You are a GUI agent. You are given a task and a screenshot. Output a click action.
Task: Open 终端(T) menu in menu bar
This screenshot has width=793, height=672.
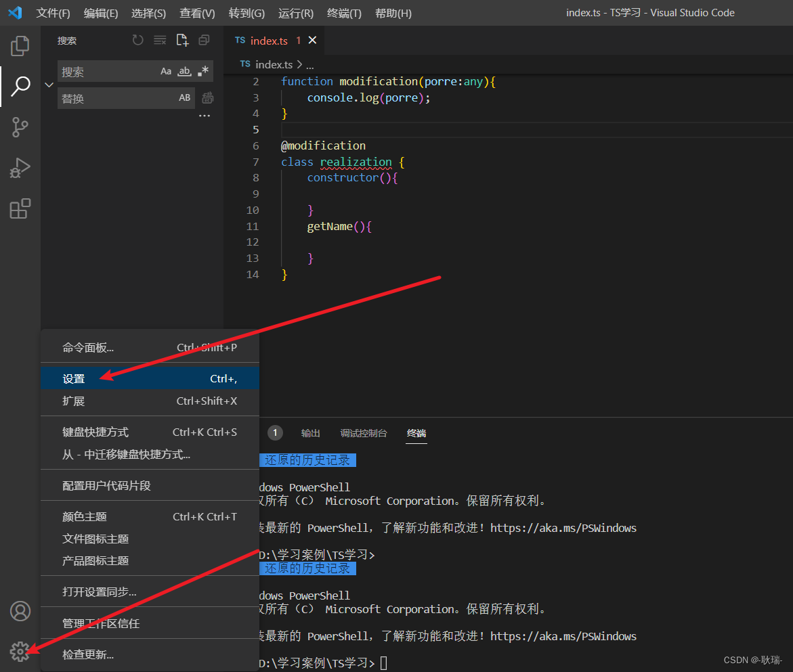click(x=344, y=13)
